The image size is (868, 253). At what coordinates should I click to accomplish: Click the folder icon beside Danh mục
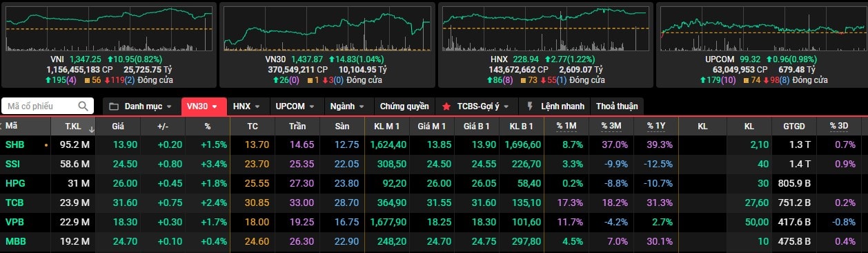coord(115,106)
